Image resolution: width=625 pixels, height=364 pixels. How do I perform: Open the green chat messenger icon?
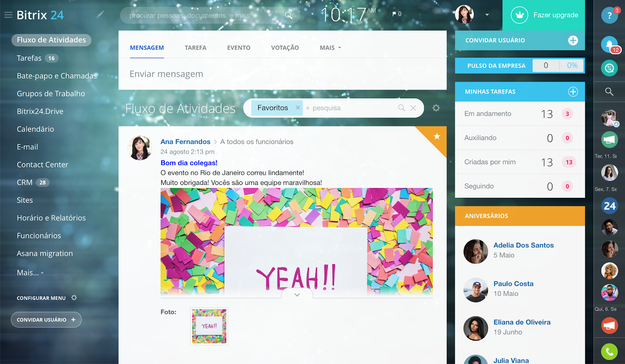609,68
